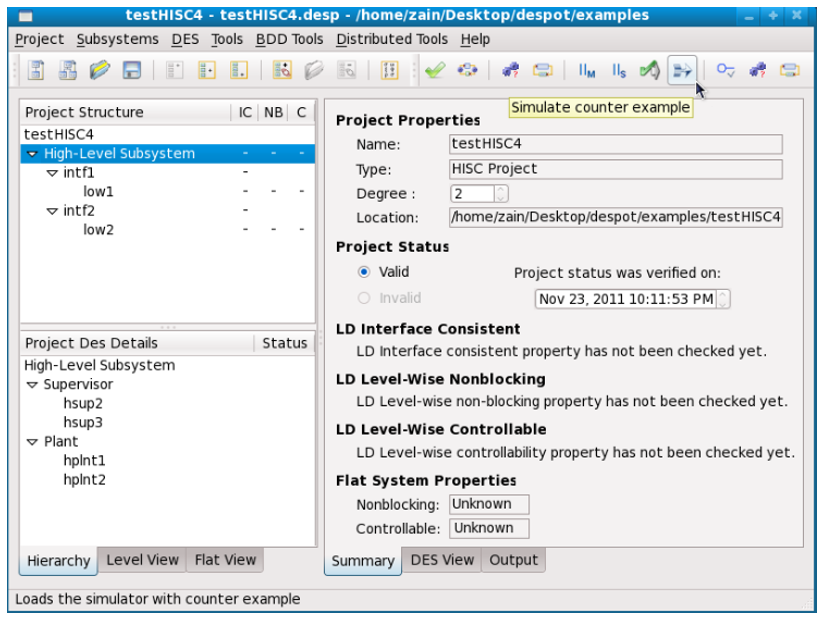The width and height of the screenshot is (823, 624).
Task: Select hsup2 in the Supervisor list
Action: coord(83,404)
